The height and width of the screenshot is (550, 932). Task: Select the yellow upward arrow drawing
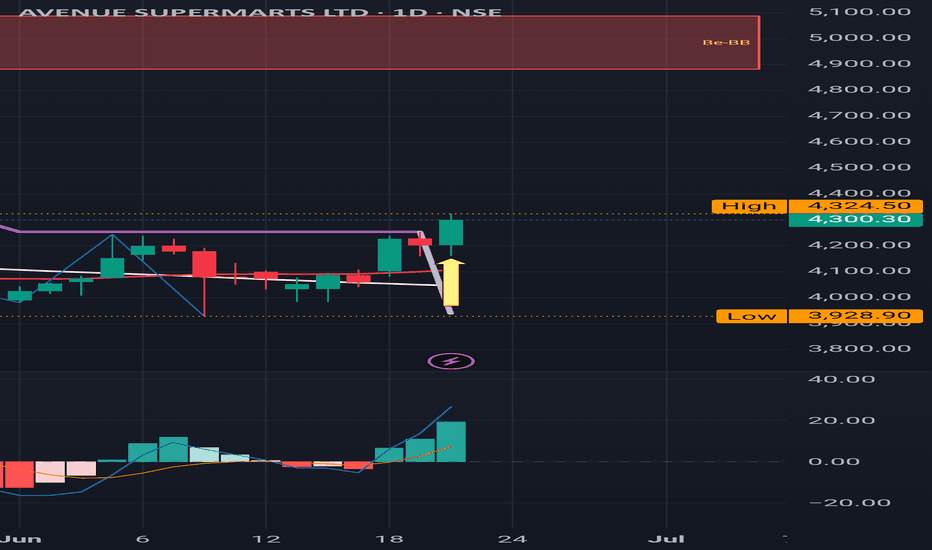pos(451,282)
